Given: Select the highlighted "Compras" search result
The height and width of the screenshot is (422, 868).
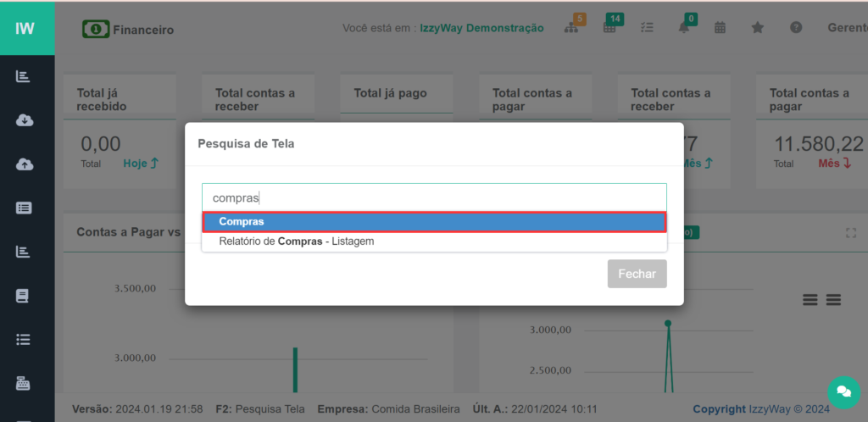Looking at the screenshot, I should tap(434, 221).
